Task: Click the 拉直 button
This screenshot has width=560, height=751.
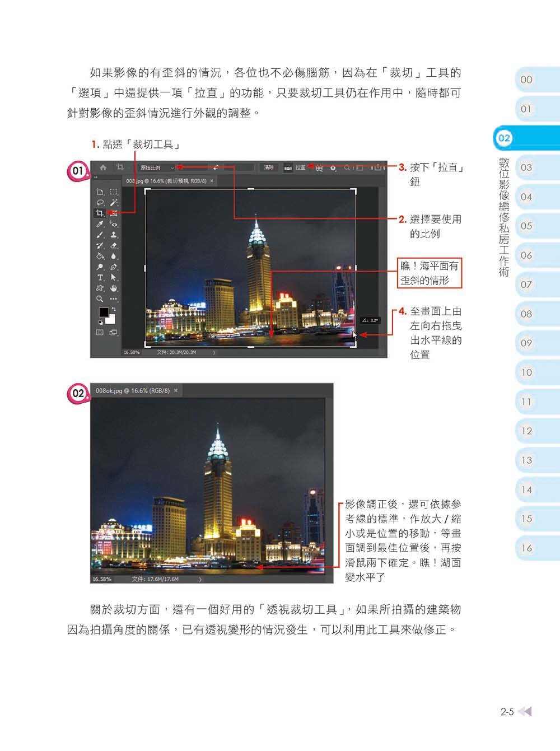Action: click(x=301, y=167)
